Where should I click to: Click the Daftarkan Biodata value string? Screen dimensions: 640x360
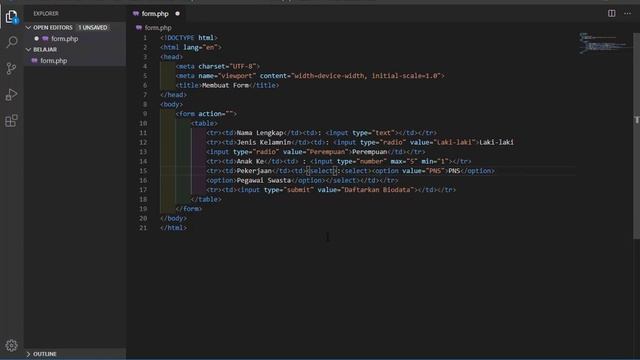point(378,190)
